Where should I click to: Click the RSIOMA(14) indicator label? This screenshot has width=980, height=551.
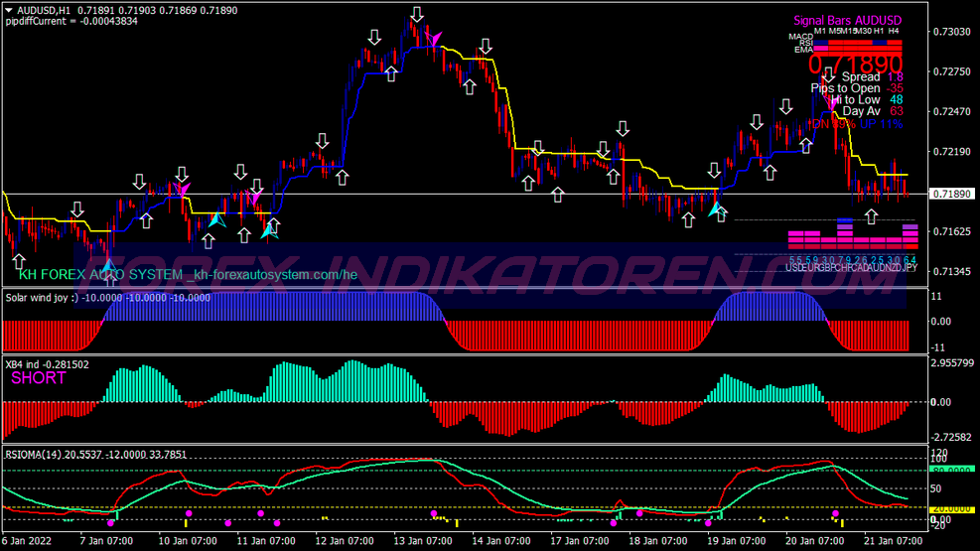coord(95,454)
